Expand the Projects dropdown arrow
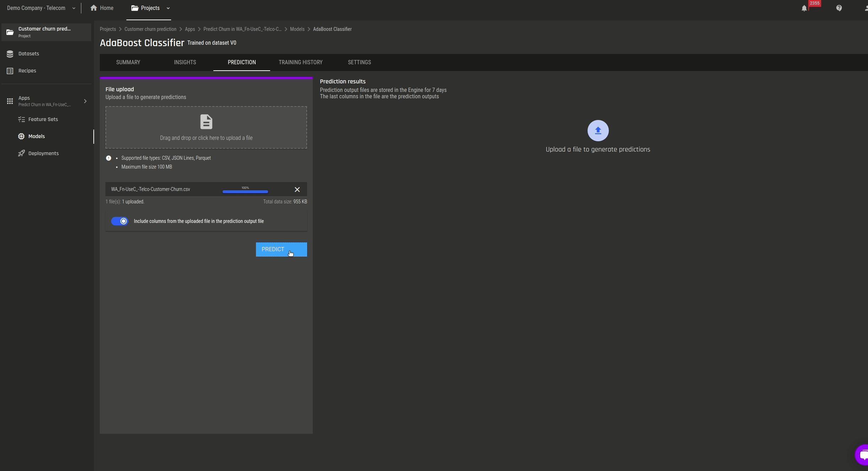The height and width of the screenshot is (471, 868). pos(168,8)
